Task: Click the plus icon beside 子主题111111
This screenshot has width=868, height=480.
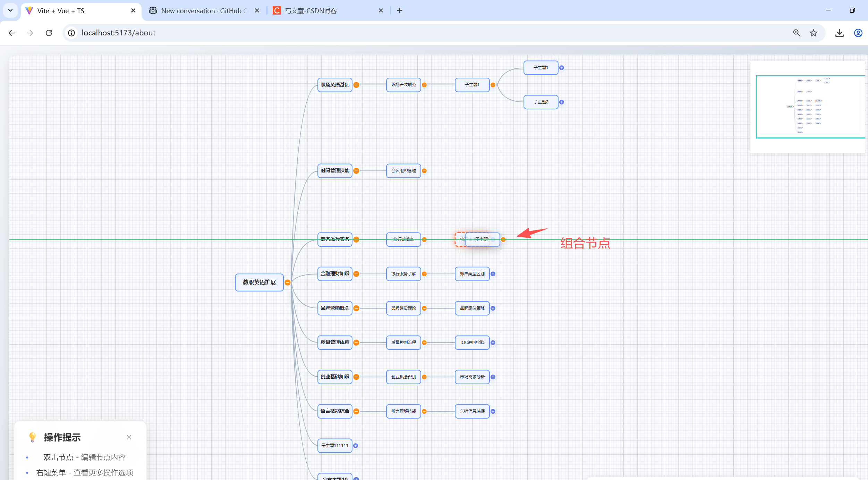Action: point(356,446)
